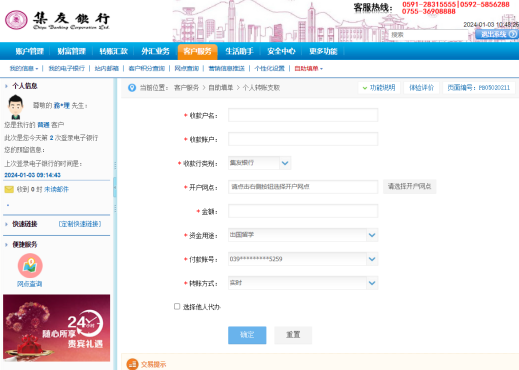
Task: Open the 安全中心 menu
Action: click(x=281, y=51)
